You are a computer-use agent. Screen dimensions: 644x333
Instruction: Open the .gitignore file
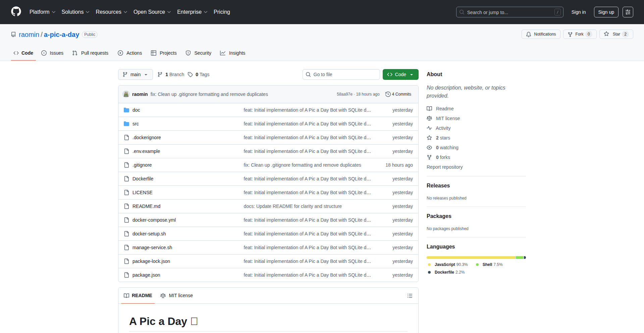click(x=142, y=165)
